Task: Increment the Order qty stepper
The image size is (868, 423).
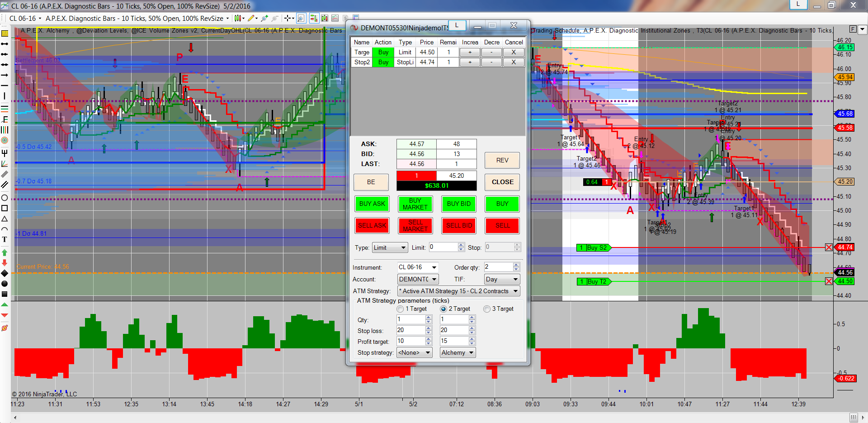Action: [x=516, y=265]
